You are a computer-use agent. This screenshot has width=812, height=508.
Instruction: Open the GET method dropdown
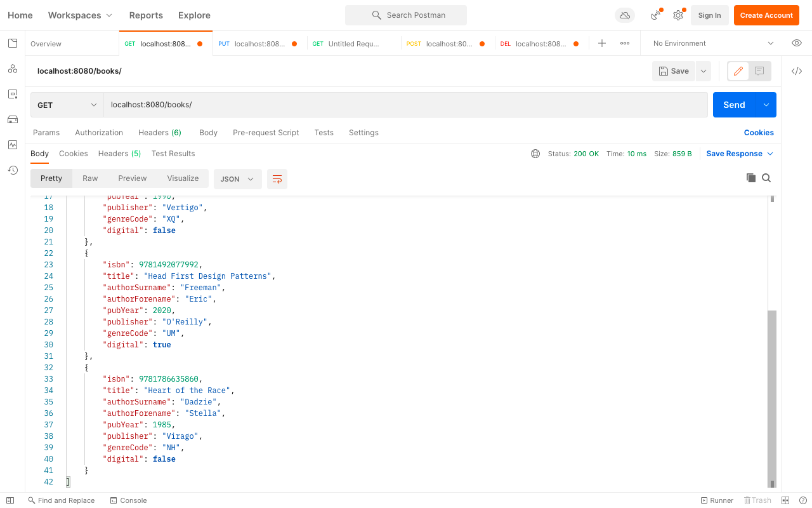pos(67,105)
